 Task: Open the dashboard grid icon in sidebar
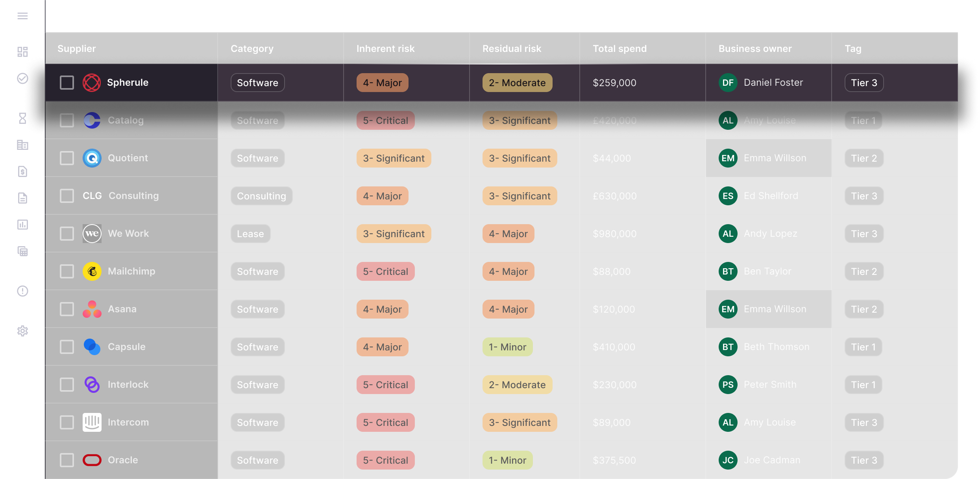point(22,52)
